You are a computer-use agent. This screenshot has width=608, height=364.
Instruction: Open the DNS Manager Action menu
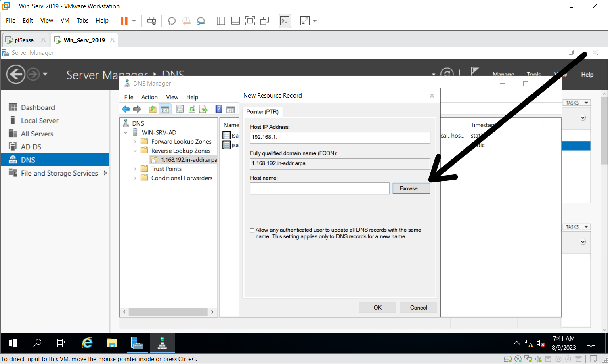(149, 97)
